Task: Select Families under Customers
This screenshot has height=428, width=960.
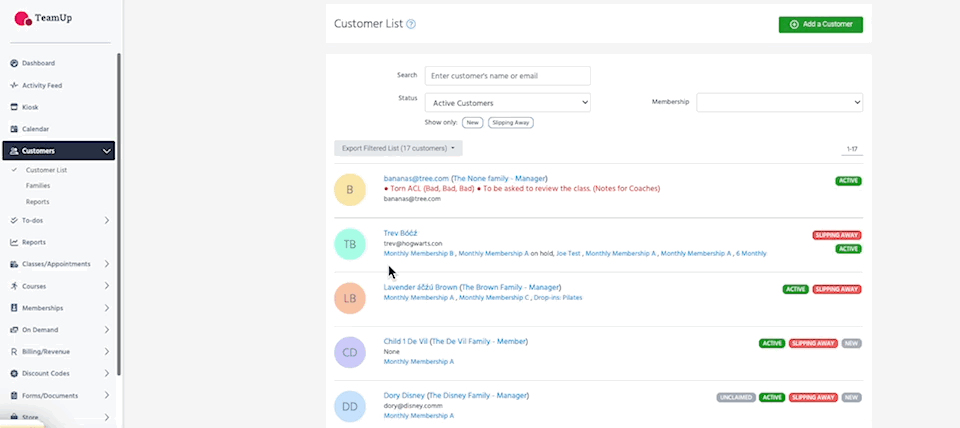Action: click(38, 186)
